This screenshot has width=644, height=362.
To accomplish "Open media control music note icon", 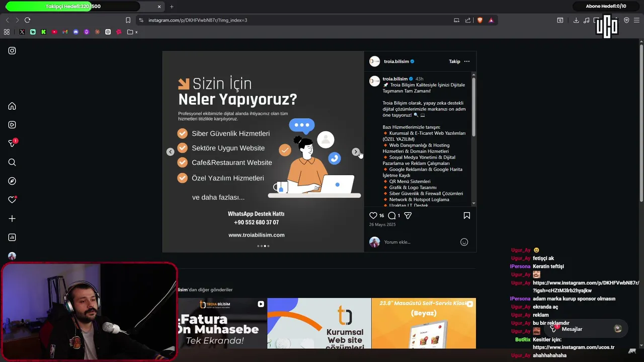I will tap(586, 20).
